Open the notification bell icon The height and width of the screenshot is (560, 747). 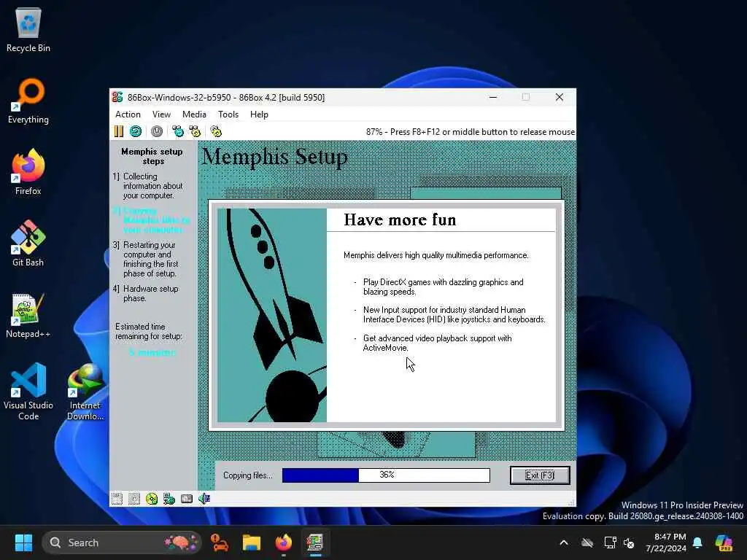pos(697,542)
